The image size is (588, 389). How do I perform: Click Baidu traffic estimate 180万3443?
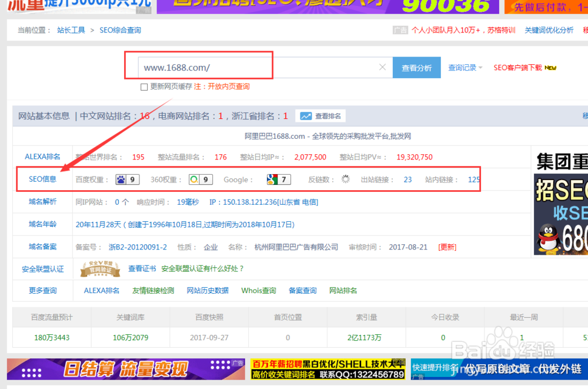coord(52,338)
